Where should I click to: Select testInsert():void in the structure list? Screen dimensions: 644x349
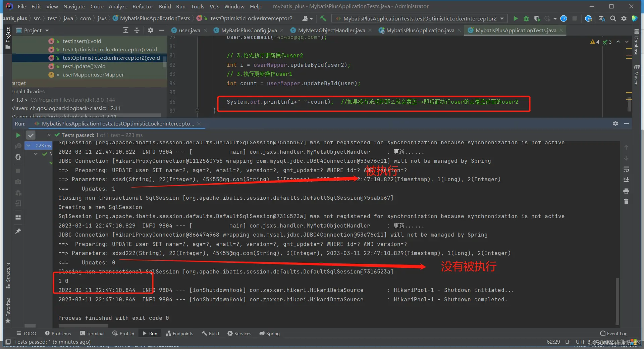pos(82,41)
